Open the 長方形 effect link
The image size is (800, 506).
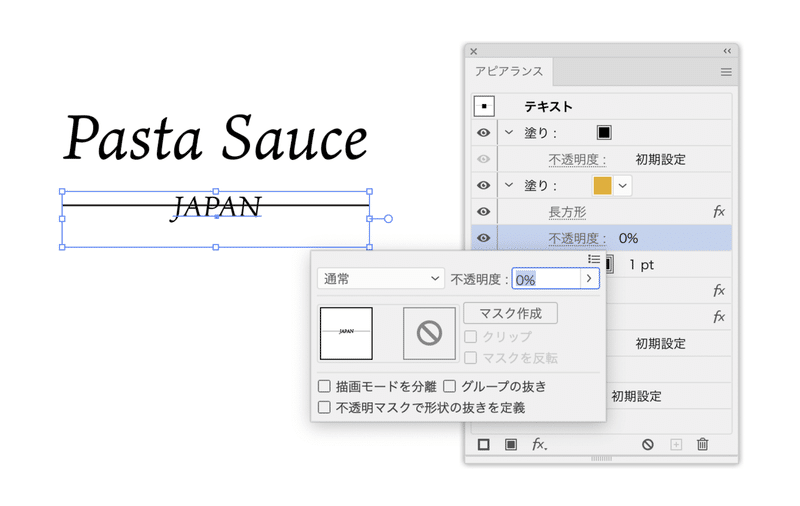pos(567,212)
